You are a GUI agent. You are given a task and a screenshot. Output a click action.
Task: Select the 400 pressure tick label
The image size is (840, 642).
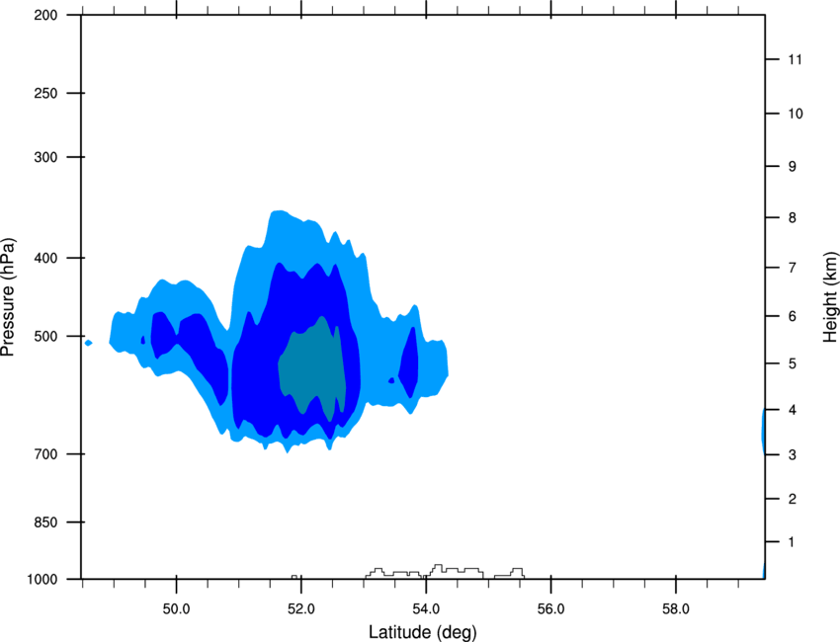click(45, 258)
